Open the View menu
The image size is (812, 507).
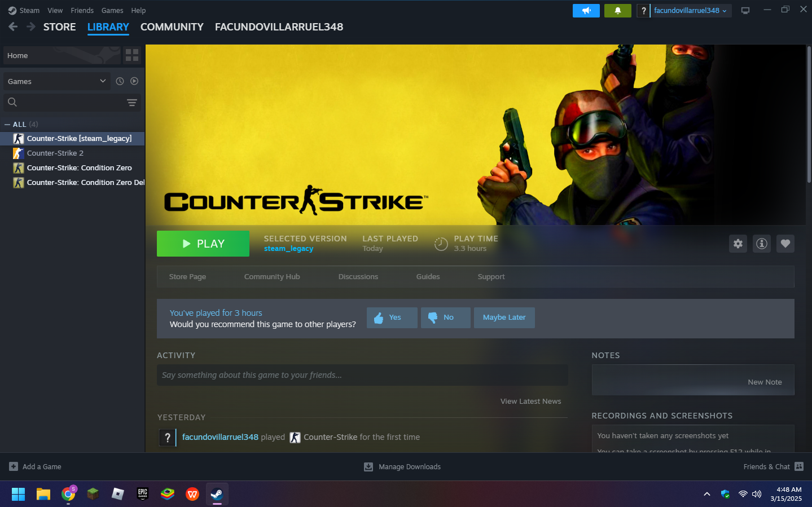(55, 11)
